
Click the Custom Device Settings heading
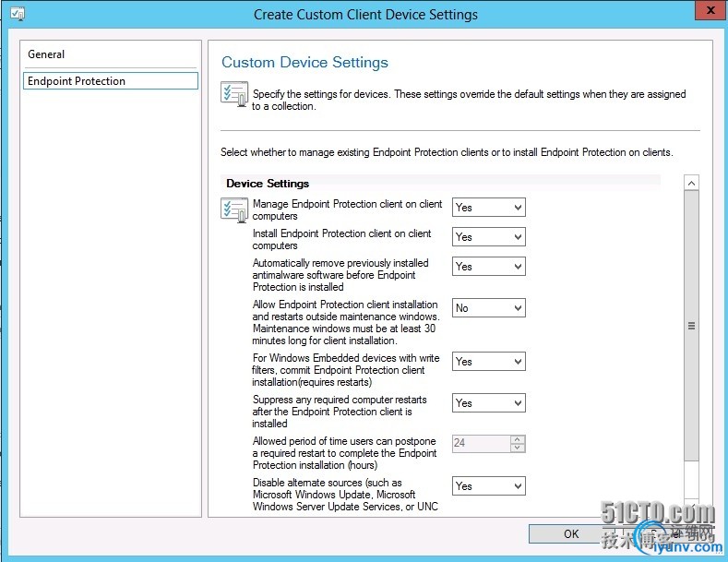304,62
